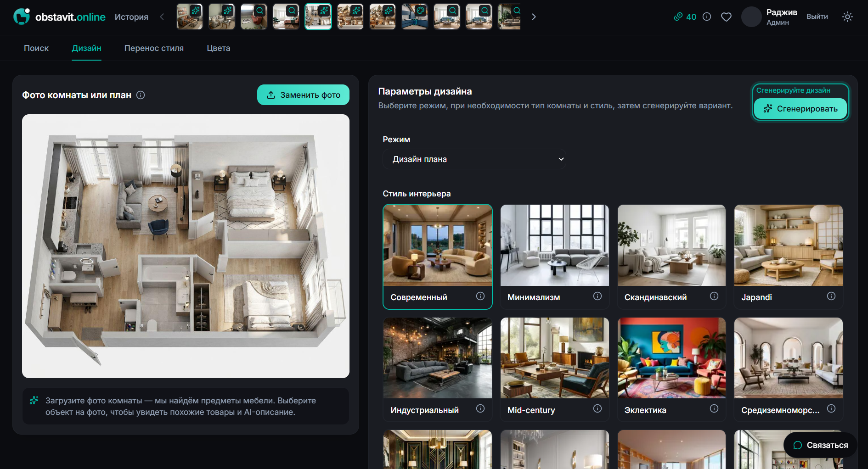The height and width of the screenshot is (469, 868).
Task: Open second history thumbnail
Action: [222, 17]
